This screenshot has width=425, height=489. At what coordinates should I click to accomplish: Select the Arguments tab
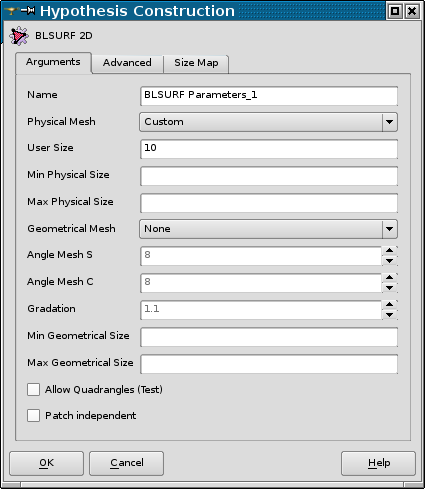coord(53,62)
